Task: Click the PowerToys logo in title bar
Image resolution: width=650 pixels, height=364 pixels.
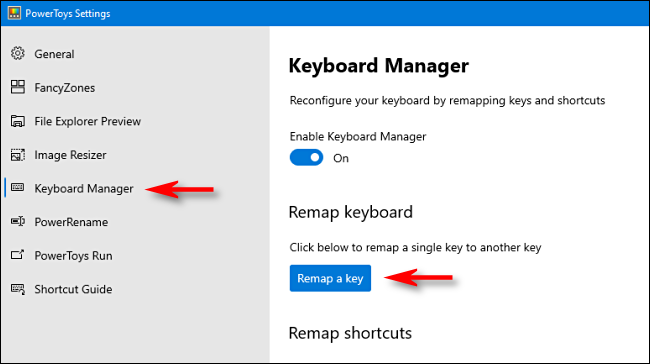Action: [14, 13]
